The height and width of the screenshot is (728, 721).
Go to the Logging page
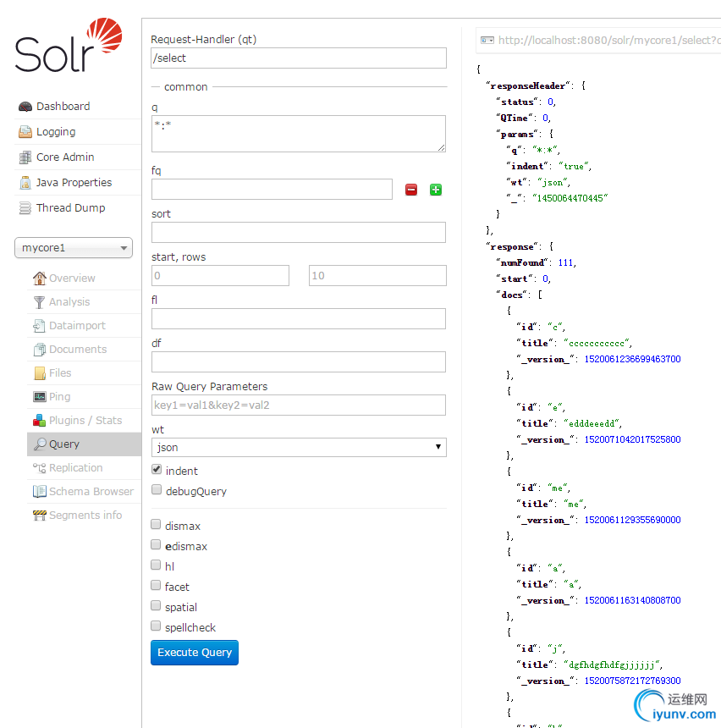click(x=56, y=132)
